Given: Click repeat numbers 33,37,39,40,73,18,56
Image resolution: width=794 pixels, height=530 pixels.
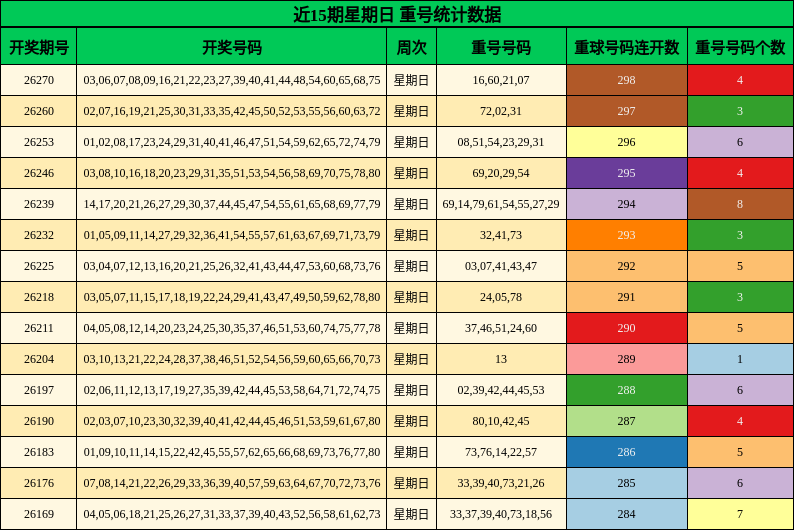Looking at the screenshot, I should pyautogui.click(x=501, y=514).
